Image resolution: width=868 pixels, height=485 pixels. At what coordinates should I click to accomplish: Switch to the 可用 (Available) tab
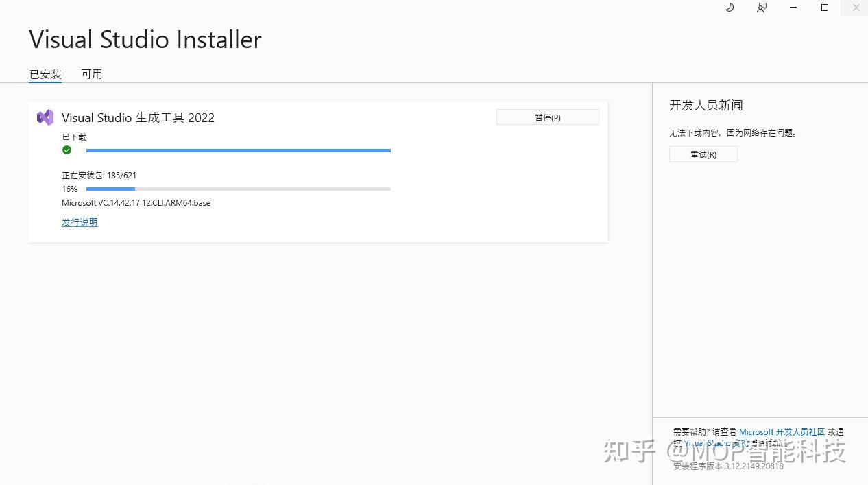92,73
